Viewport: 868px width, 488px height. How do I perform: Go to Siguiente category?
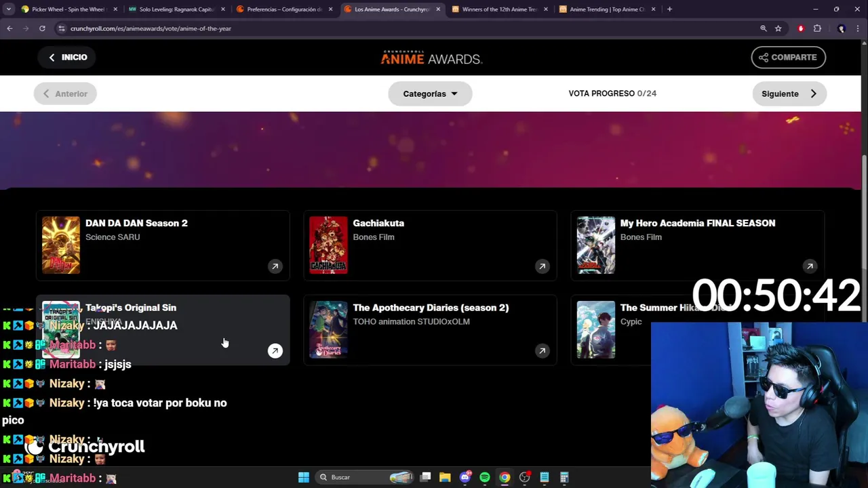789,94
